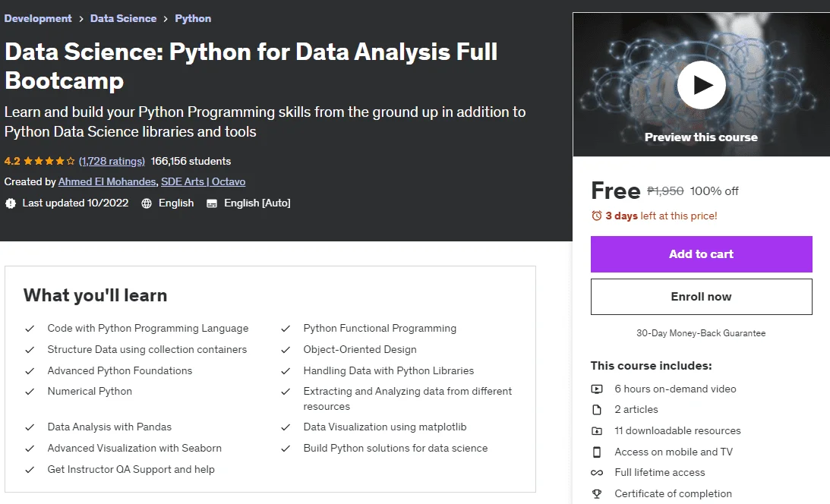Click the closed captions icon by English [Auto]

pyautogui.click(x=212, y=203)
